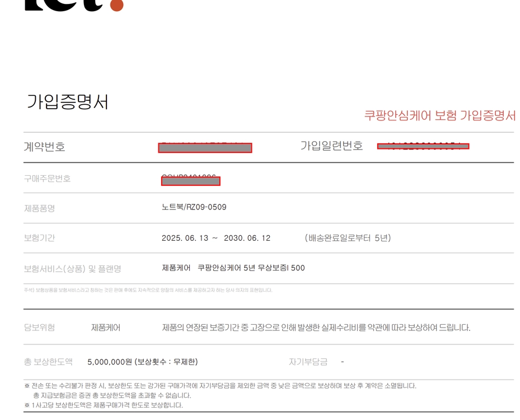Click the '계약번호' label

click(x=44, y=147)
